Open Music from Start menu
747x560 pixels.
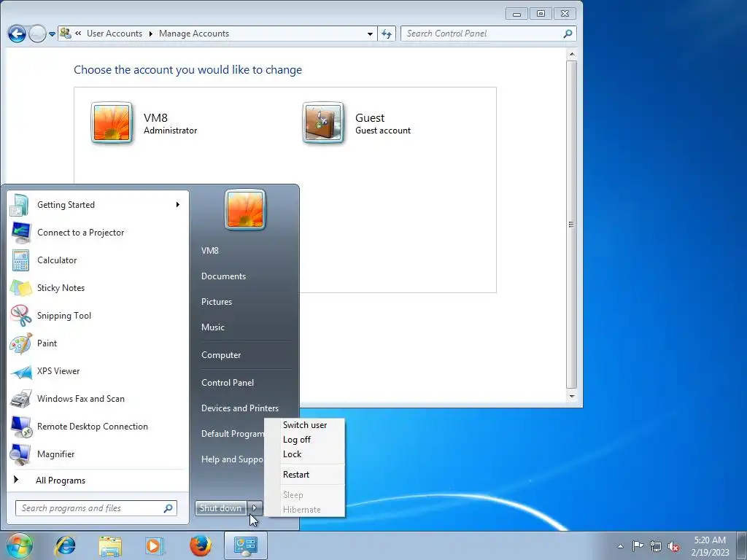click(213, 327)
